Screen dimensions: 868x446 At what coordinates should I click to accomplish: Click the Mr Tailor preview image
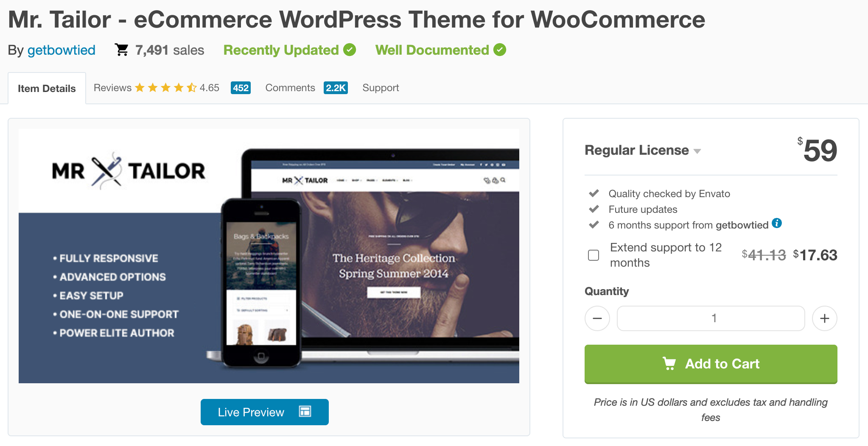point(269,256)
